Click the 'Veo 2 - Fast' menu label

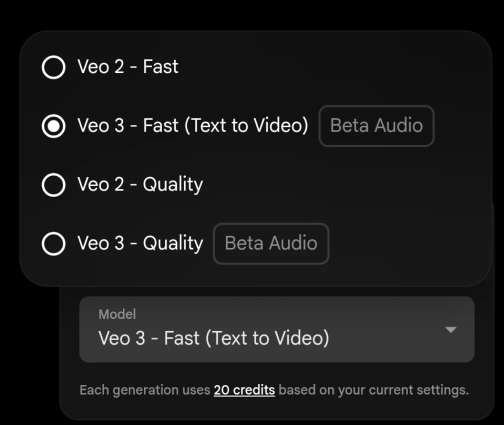pyautogui.click(x=127, y=67)
